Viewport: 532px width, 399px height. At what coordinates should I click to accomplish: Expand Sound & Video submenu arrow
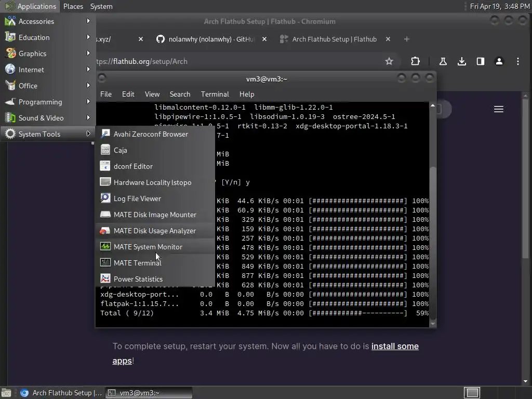(88, 118)
